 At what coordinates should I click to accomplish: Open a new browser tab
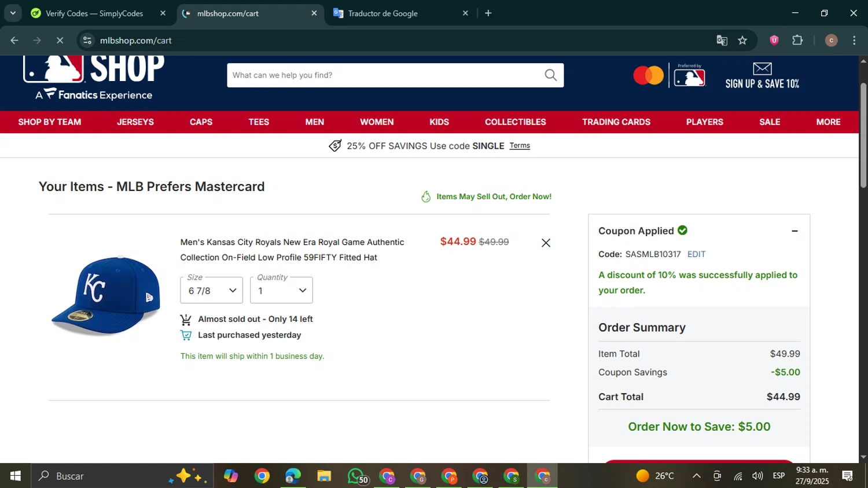pos(488,13)
